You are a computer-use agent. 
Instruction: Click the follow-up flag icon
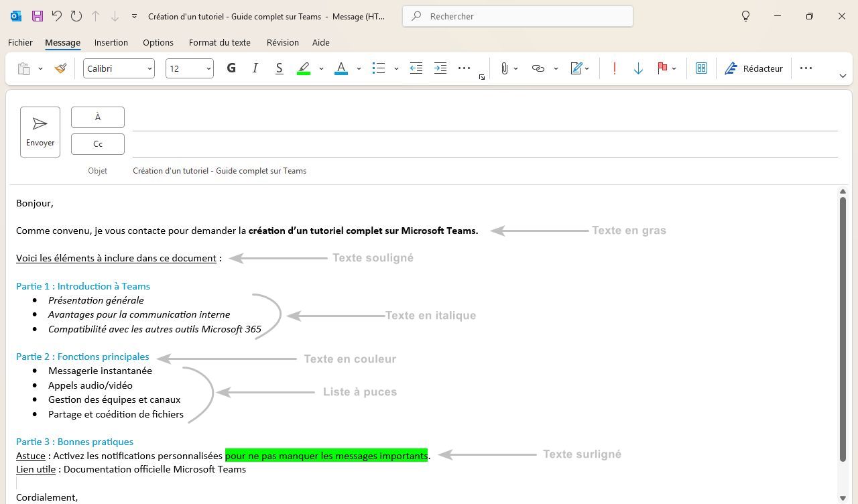coord(662,68)
